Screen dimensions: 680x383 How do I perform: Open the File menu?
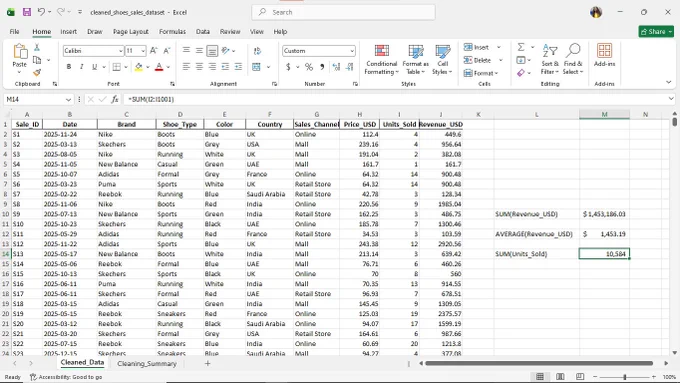coord(14,32)
